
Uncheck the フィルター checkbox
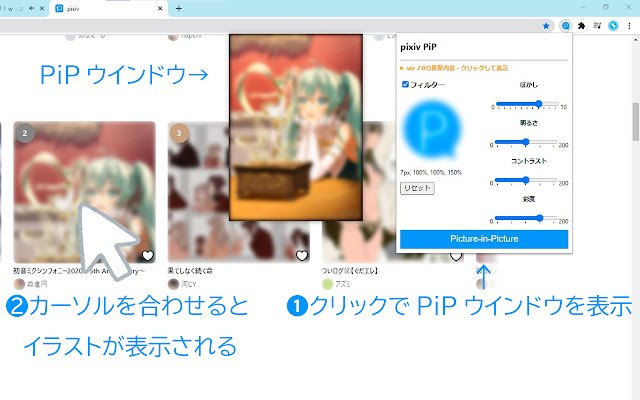click(x=405, y=84)
